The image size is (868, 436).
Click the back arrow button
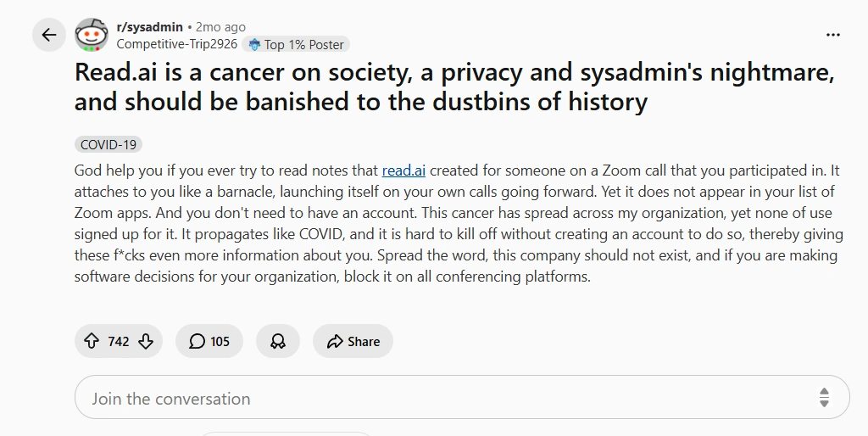48,35
